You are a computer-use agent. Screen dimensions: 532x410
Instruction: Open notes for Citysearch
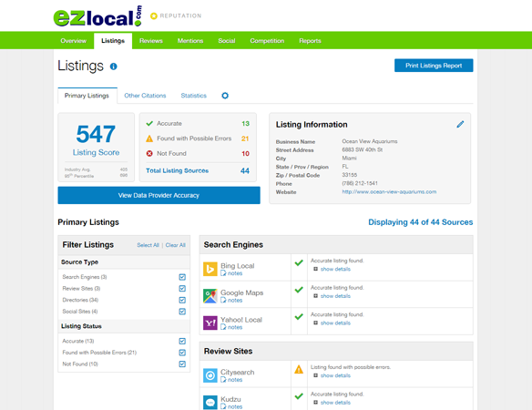coord(231,380)
